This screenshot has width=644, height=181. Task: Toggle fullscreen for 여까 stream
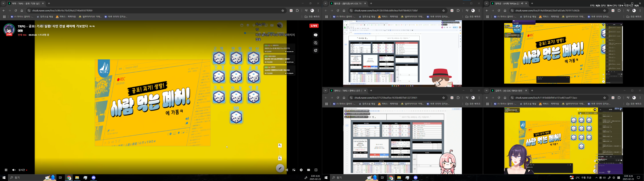click(x=316, y=170)
